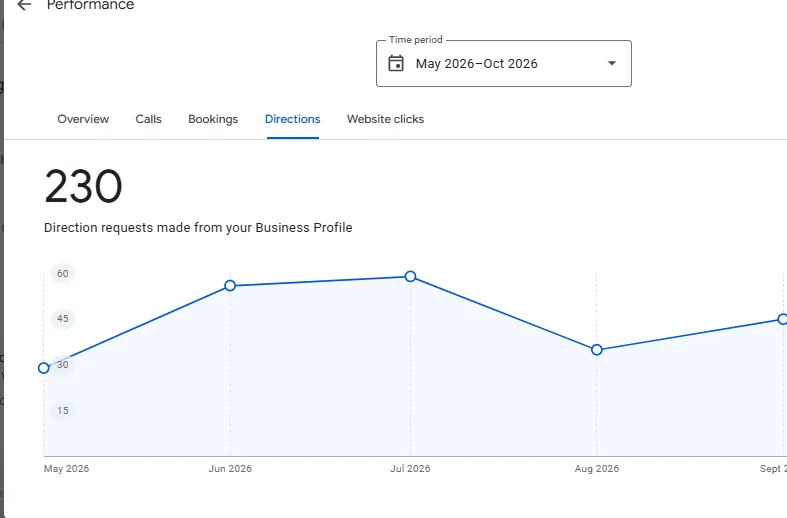Switch to the Calls tab
Viewport: 787px width, 518px height.
click(x=148, y=119)
